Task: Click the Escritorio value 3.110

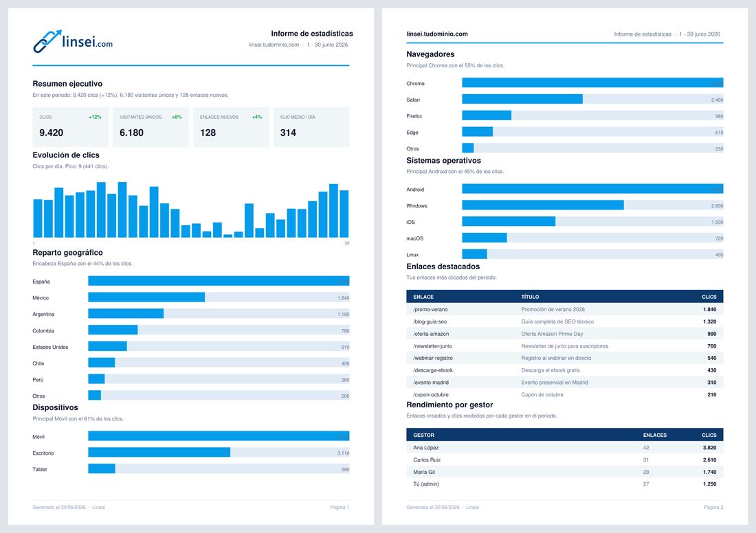Action: [x=343, y=453]
